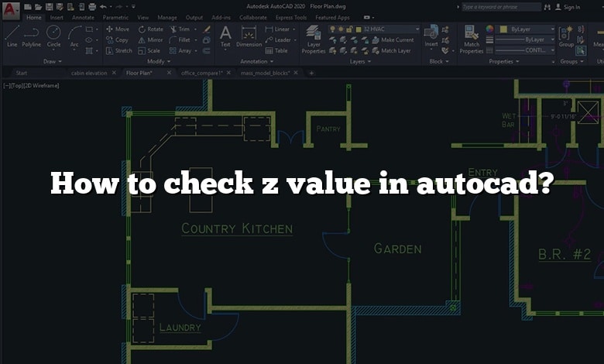Open the ByLayer lineweight dropdown
The width and height of the screenshot is (604, 364).
(552, 39)
